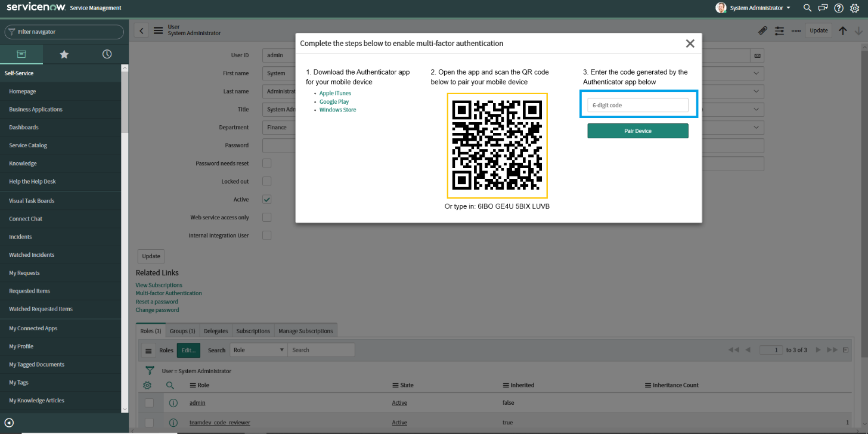This screenshot has width=868, height=434.
Task: Open ServiceNow help via the question mark icon
Action: click(x=839, y=8)
